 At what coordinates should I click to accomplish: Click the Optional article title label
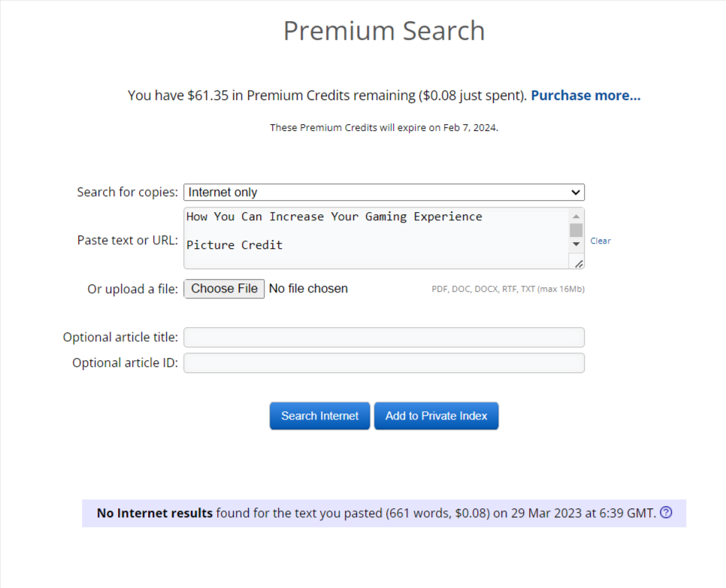point(120,338)
